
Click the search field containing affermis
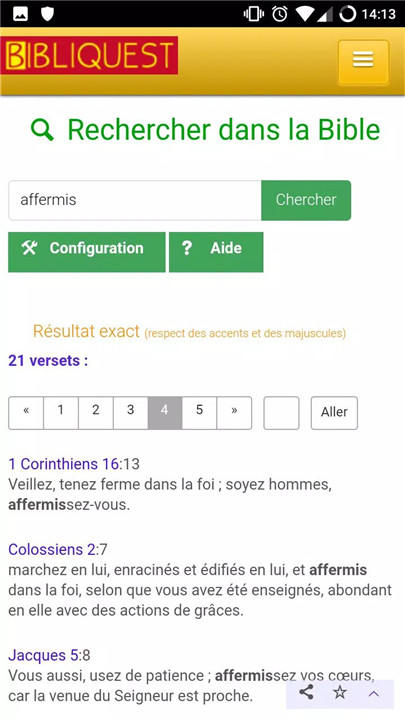[135, 200]
